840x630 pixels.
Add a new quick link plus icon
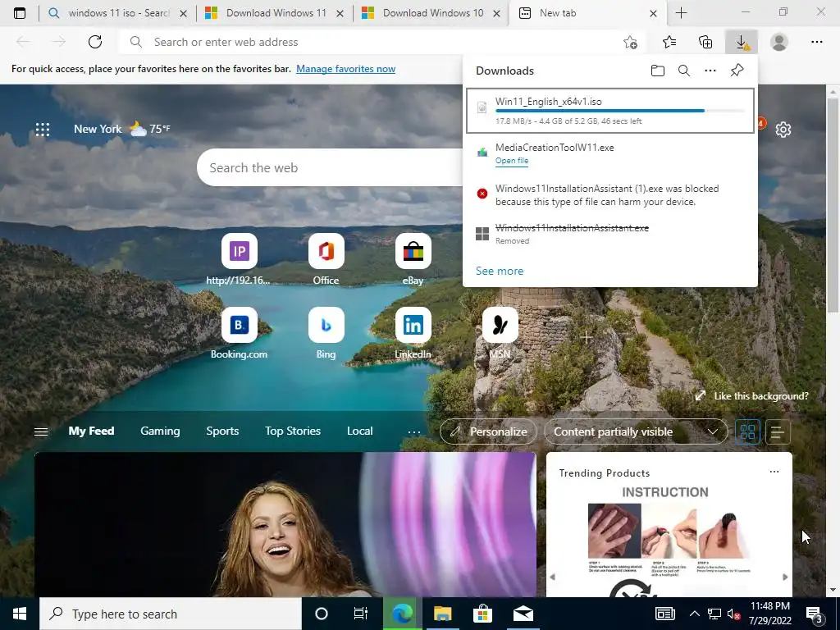click(587, 337)
